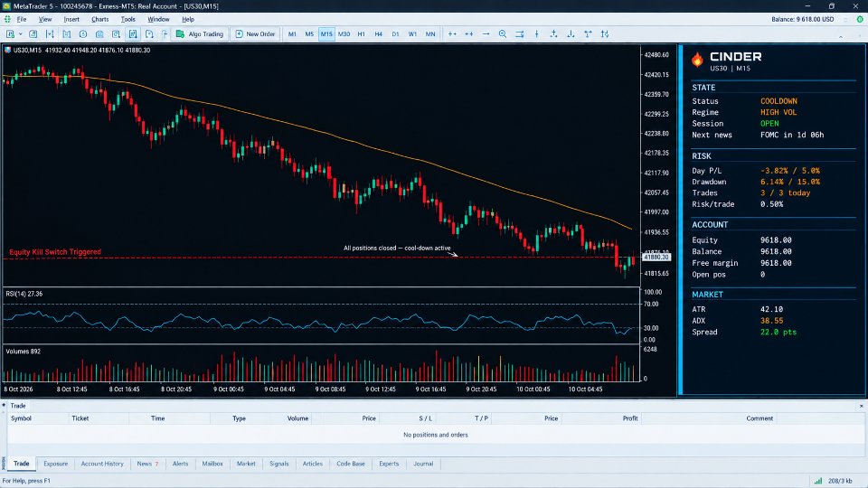
Task: Click the green Algo Trading folder icon
Action: [180, 34]
